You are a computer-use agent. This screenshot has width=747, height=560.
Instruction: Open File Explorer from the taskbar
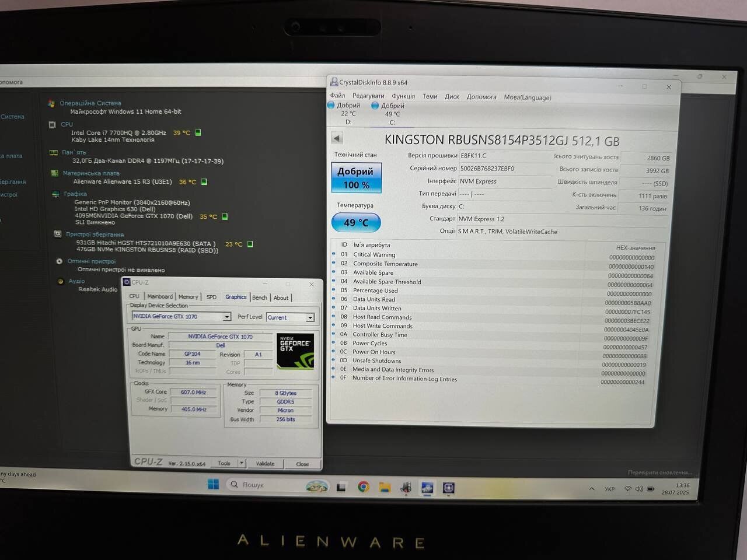click(385, 487)
